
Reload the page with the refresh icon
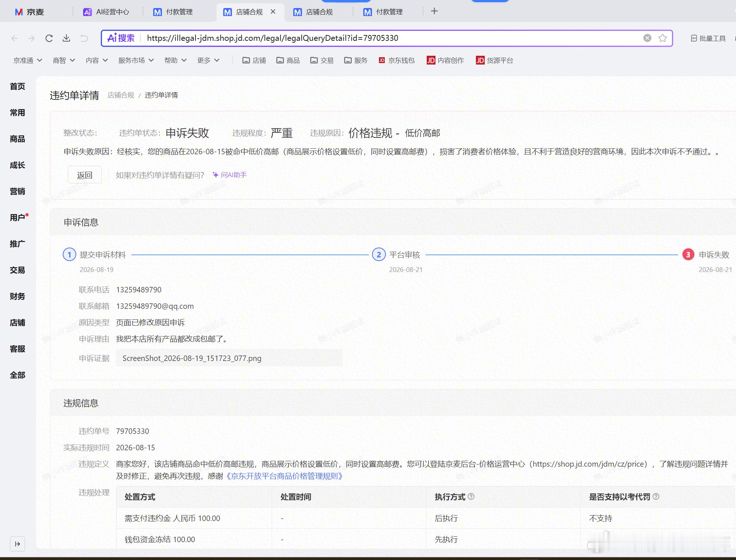[x=49, y=38]
